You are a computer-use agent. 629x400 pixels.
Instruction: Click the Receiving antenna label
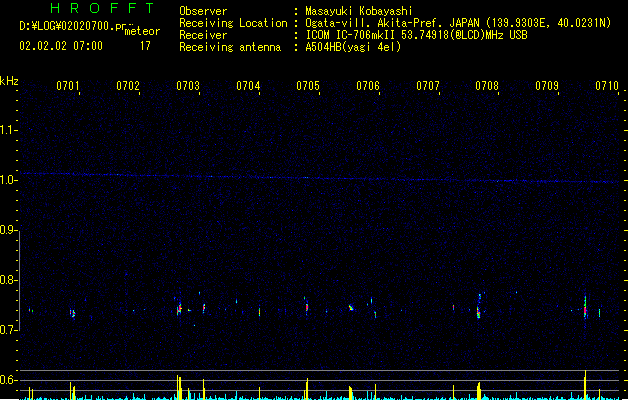(230, 47)
